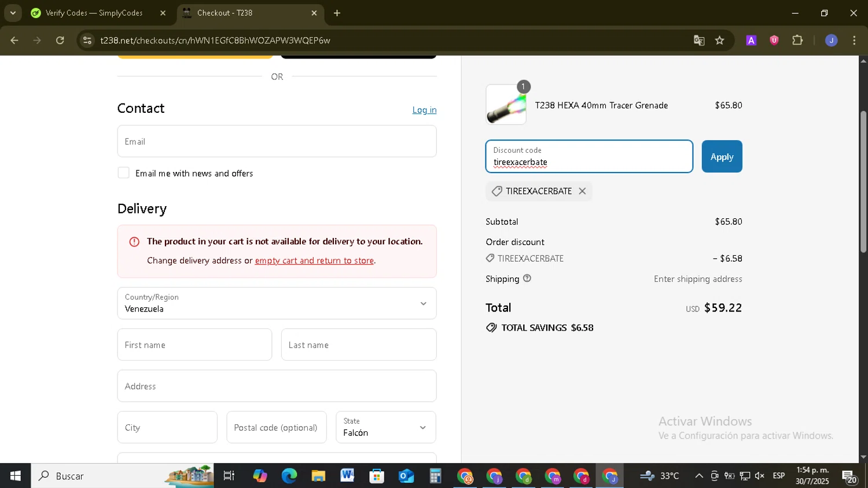Open File Explorer from taskbar

(318, 476)
